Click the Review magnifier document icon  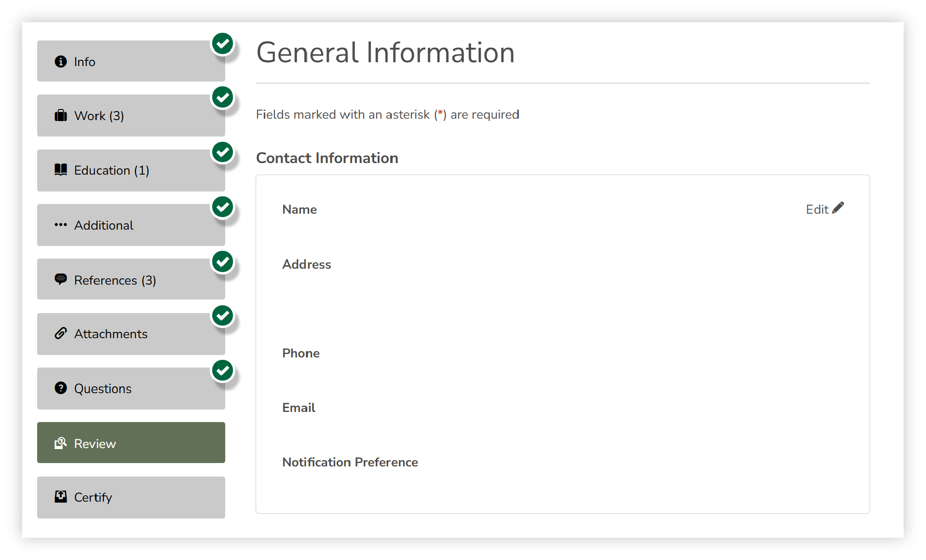click(61, 443)
